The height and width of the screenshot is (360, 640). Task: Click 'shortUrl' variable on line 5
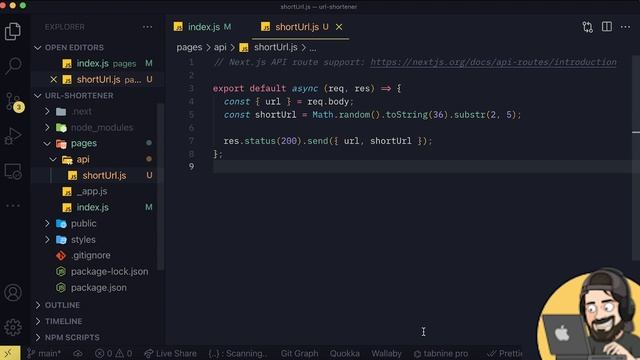(x=276, y=115)
